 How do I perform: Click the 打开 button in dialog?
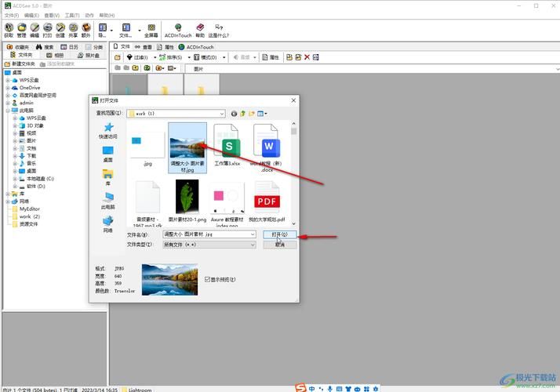(279, 234)
